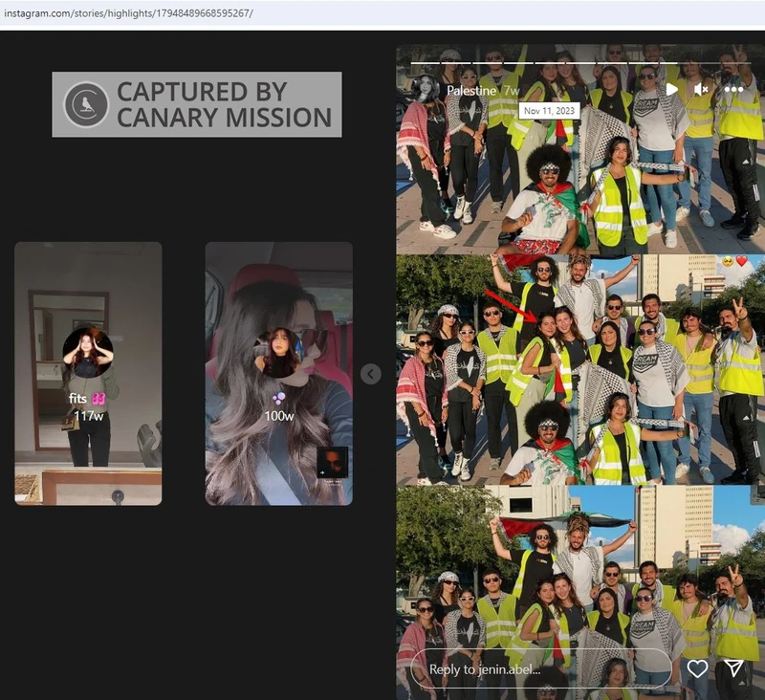Click circular avatar on fits highlight

88,354
